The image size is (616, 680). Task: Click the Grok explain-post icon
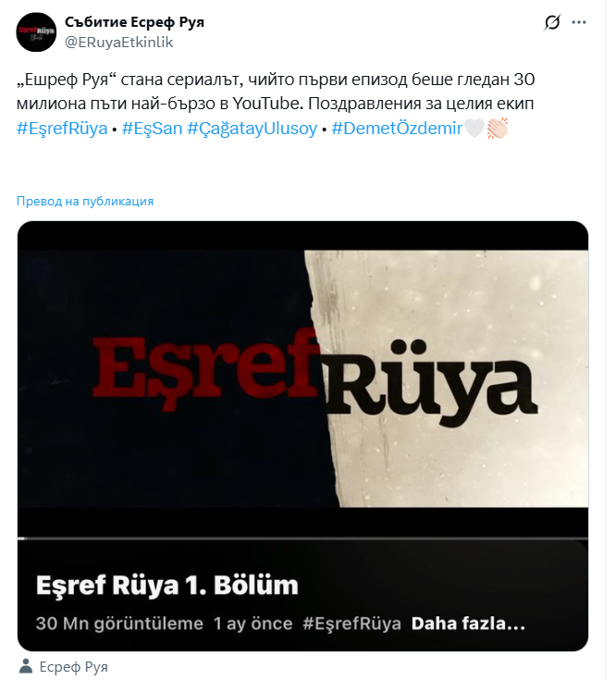(552, 22)
